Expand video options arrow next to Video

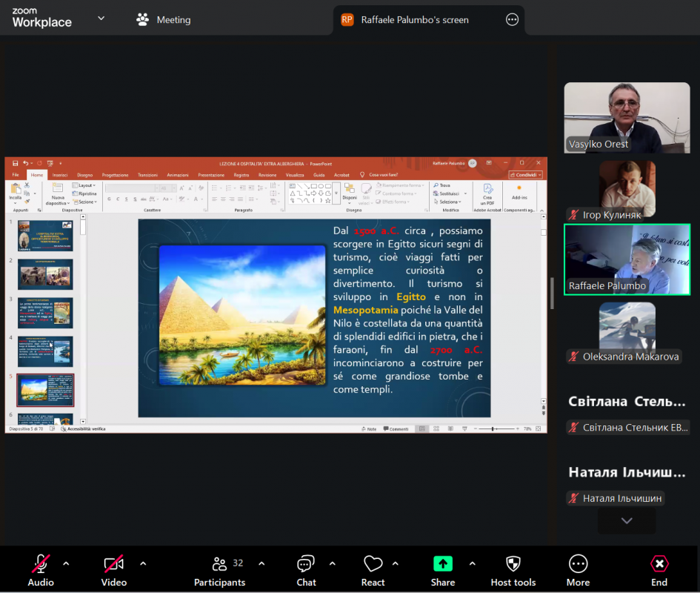click(x=143, y=563)
